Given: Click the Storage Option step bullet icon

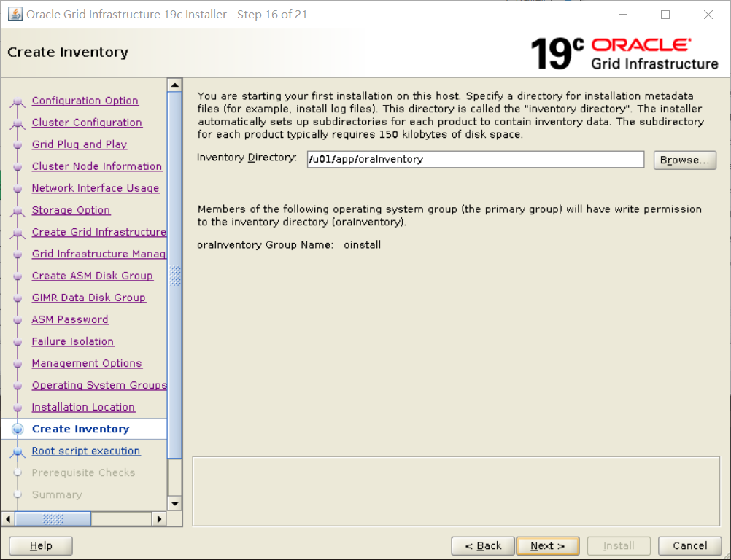Looking at the screenshot, I should point(18,211).
